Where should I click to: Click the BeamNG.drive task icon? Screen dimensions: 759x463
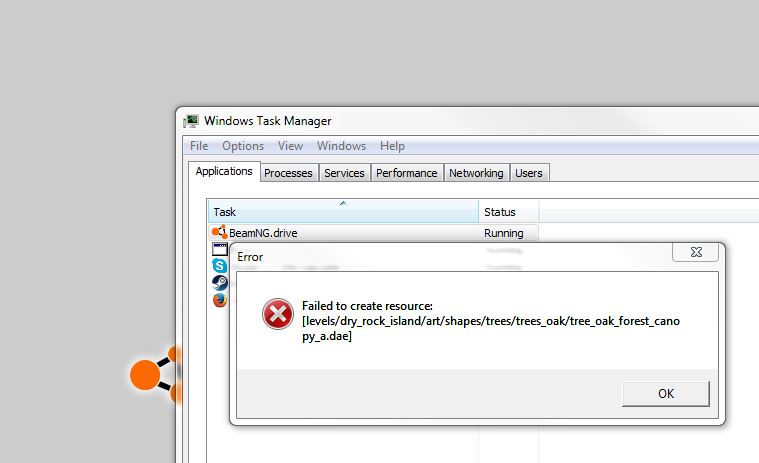point(220,232)
